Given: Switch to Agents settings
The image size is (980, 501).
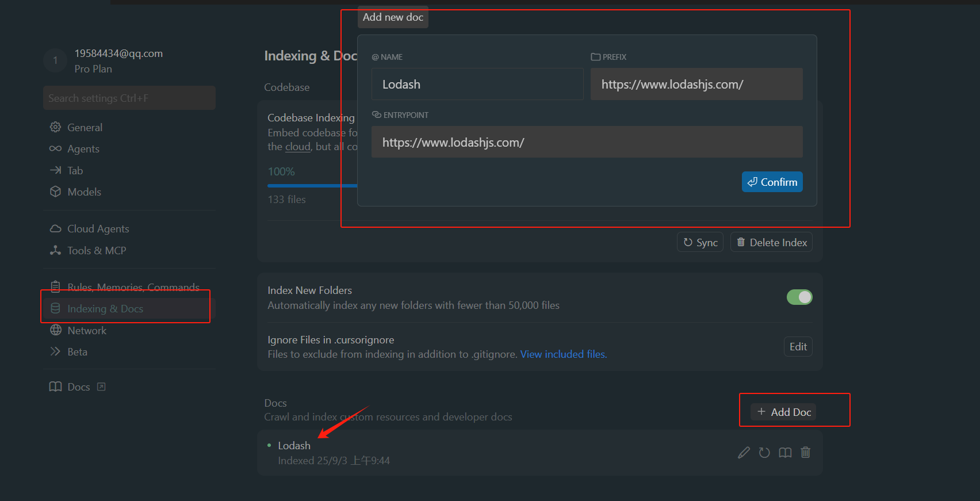Looking at the screenshot, I should coord(83,149).
